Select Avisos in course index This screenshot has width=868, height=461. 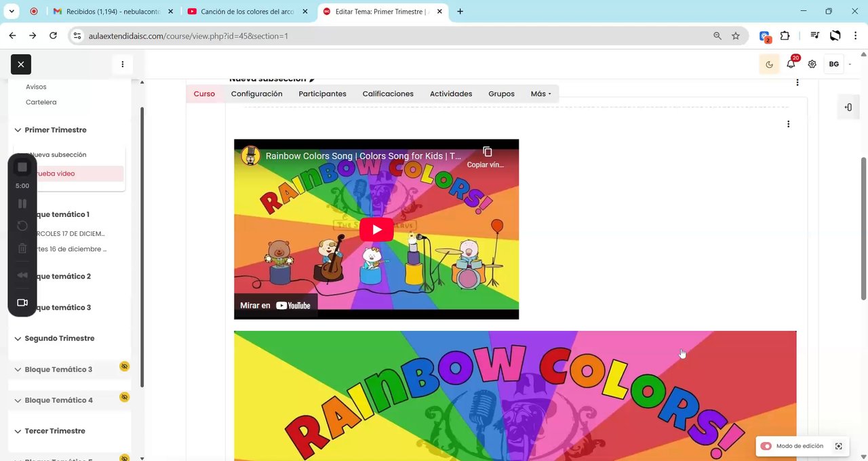pos(36,87)
